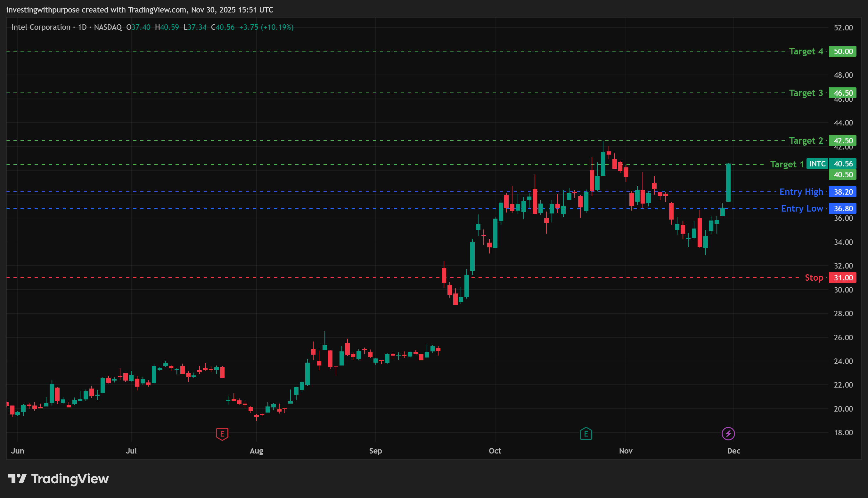The height and width of the screenshot is (498, 868).
Task: Click the green earnings E marker in October
Action: [586, 434]
